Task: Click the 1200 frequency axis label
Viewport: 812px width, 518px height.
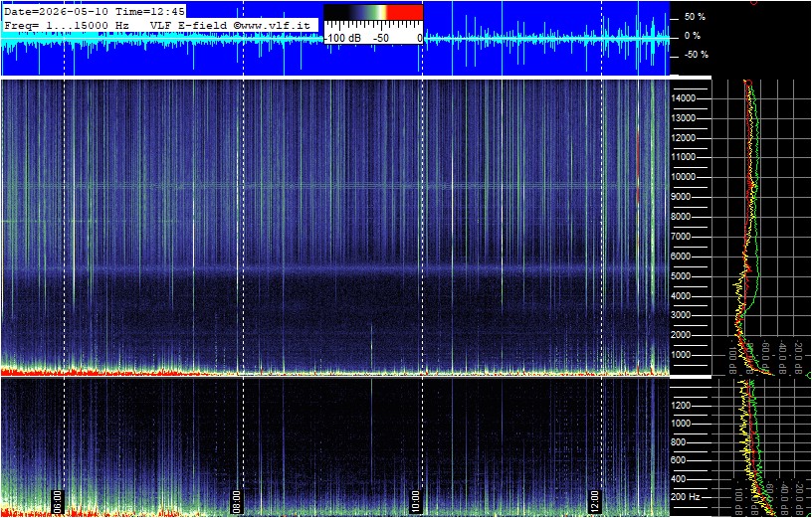Action: point(681,406)
